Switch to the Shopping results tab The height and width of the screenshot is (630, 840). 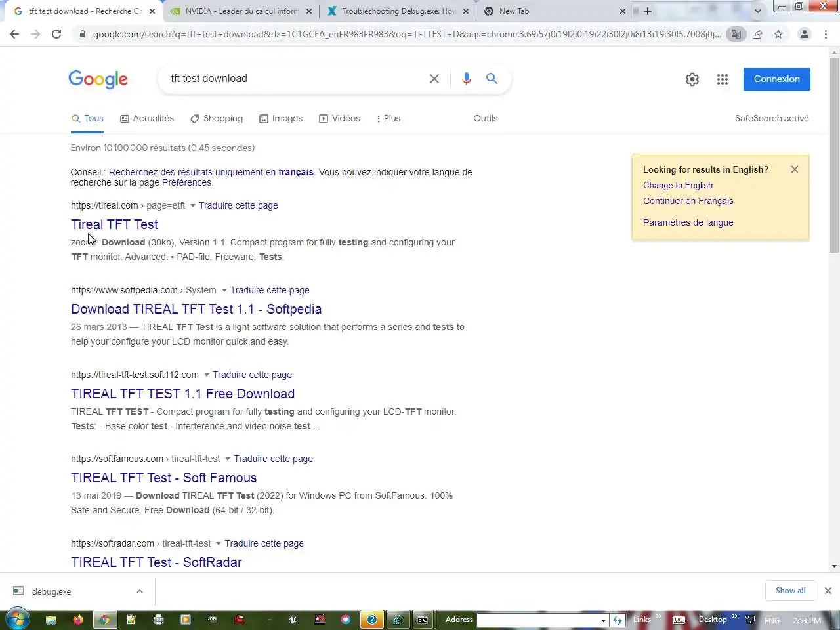click(x=217, y=119)
